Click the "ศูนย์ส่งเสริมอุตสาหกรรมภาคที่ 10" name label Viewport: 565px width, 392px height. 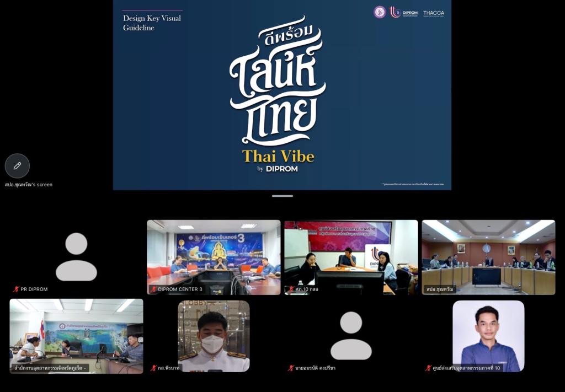pyautogui.click(x=466, y=368)
